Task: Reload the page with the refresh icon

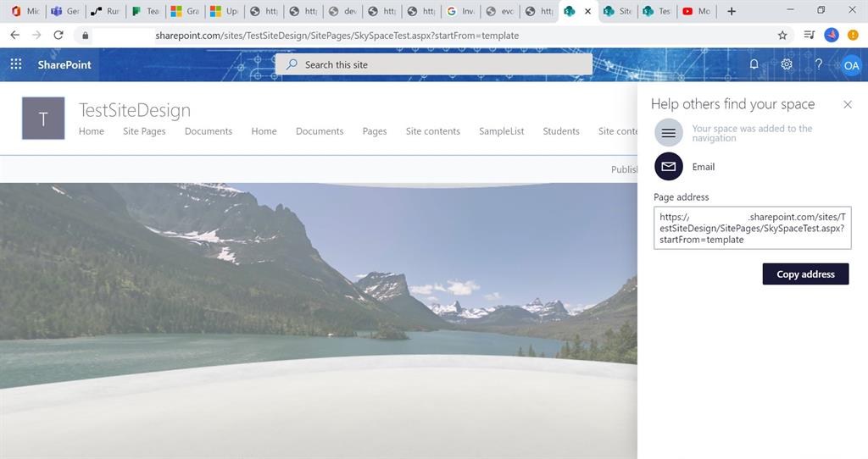Action: [58, 35]
